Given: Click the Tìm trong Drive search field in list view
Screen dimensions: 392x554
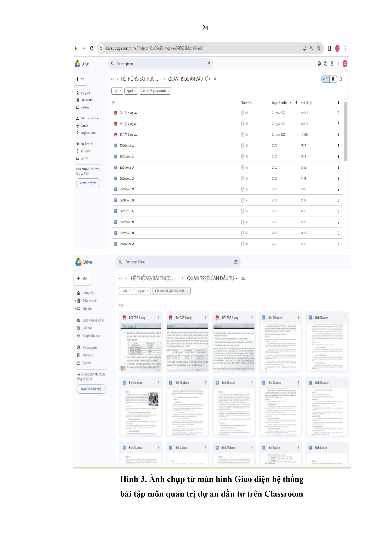Looking at the screenshot, I should 160,64.
